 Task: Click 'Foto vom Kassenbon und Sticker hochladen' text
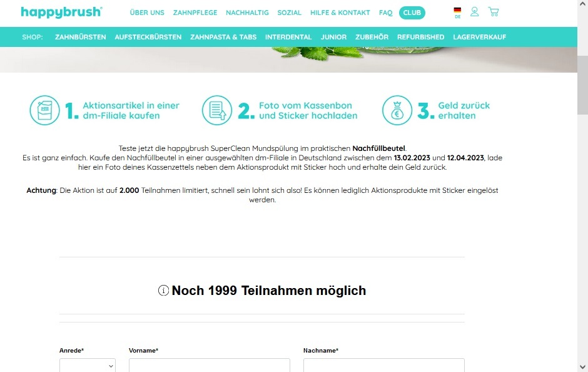point(308,110)
